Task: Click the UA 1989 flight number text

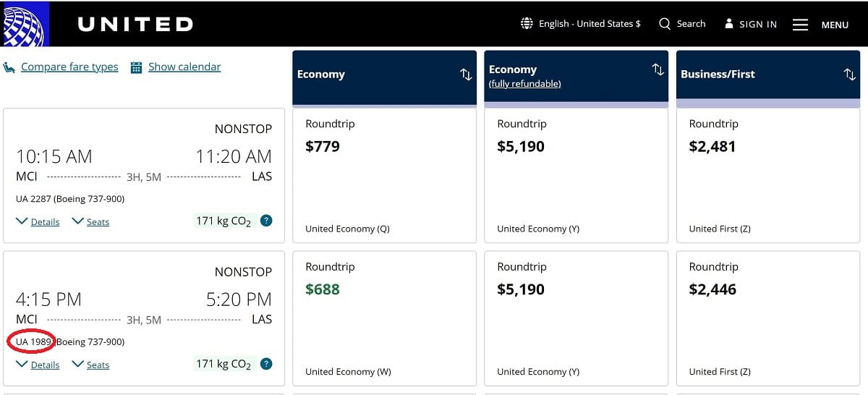Action: pos(33,341)
